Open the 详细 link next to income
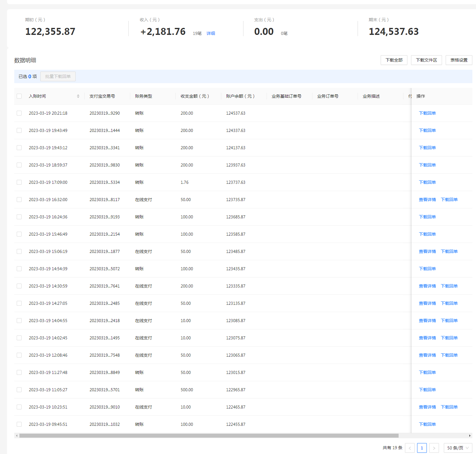The width and height of the screenshot is (476, 454). point(211,33)
